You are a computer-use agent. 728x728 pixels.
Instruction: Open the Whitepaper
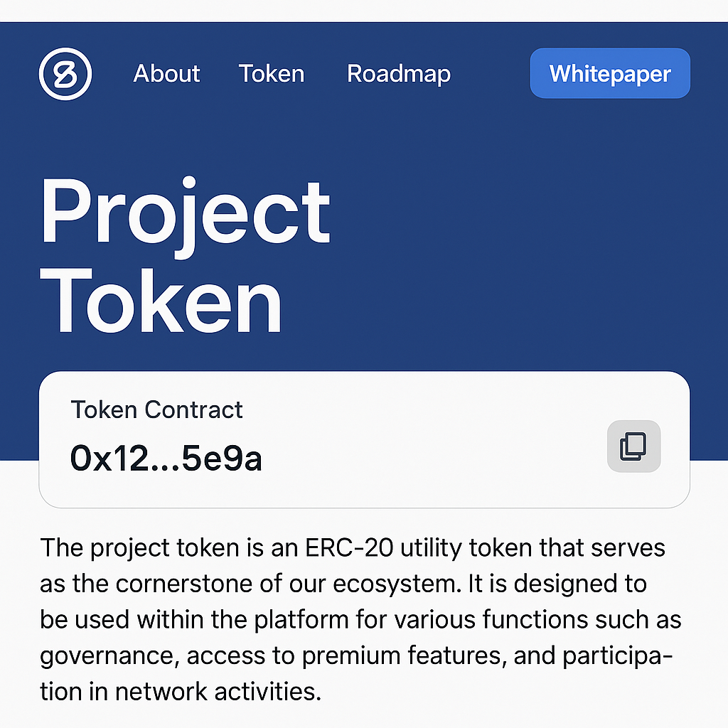[609, 73]
